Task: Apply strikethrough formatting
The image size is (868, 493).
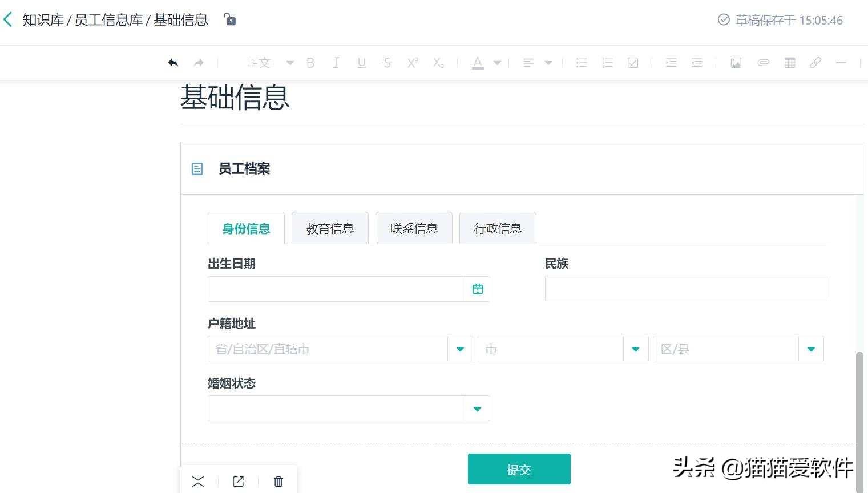Action: pyautogui.click(x=387, y=63)
